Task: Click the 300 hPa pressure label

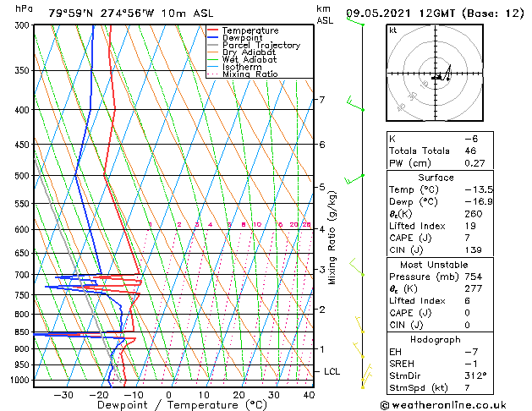Action: (24, 25)
